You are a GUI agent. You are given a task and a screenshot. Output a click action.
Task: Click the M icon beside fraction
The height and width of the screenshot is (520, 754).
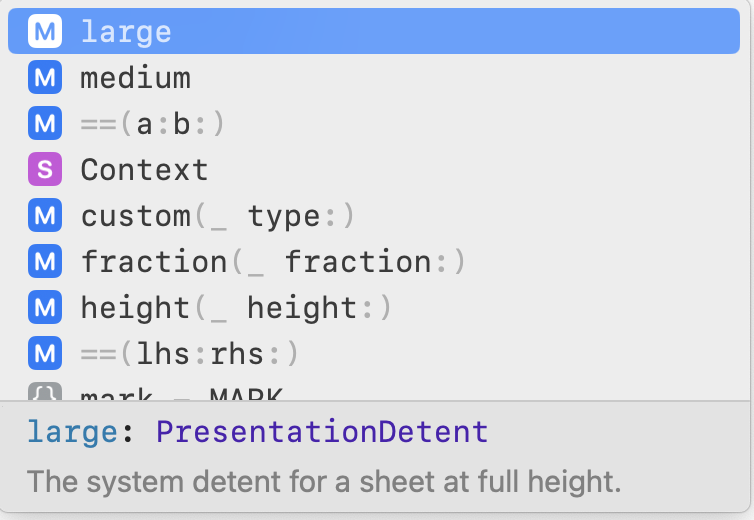pos(45,261)
